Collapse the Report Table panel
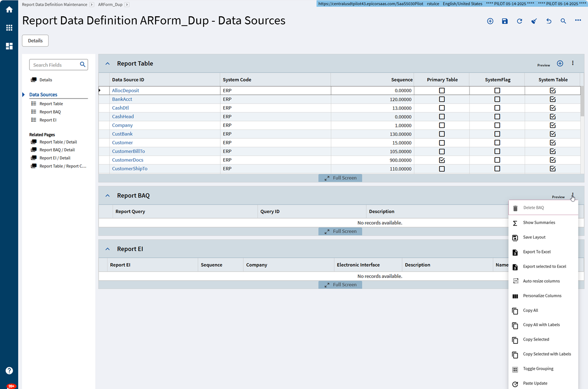The height and width of the screenshot is (389, 588). tap(108, 64)
